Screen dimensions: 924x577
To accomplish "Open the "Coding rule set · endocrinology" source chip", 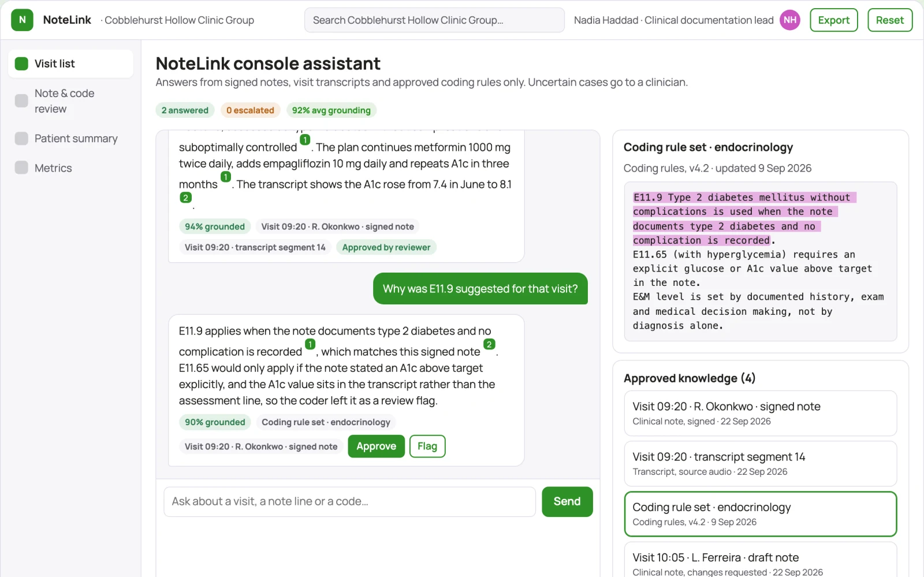I will point(326,422).
